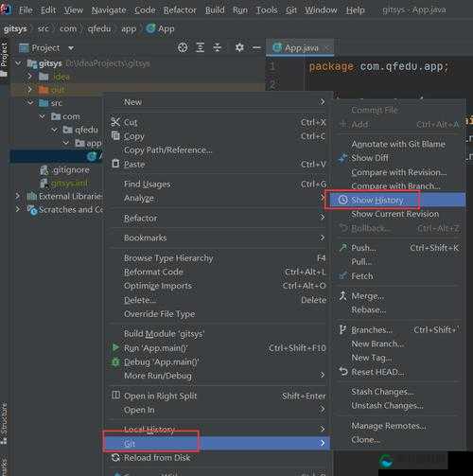473x476 pixels.
Task: Open Project panel settings gear
Action: click(239, 47)
